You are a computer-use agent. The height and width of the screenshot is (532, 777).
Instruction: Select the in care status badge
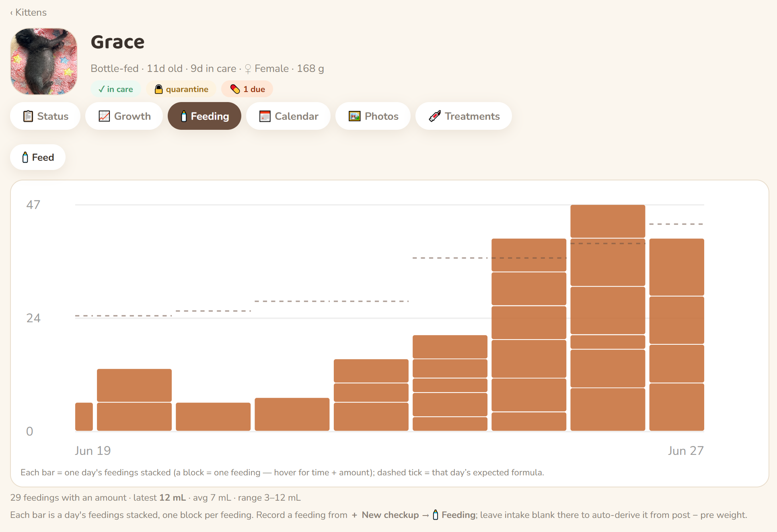(116, 89)
